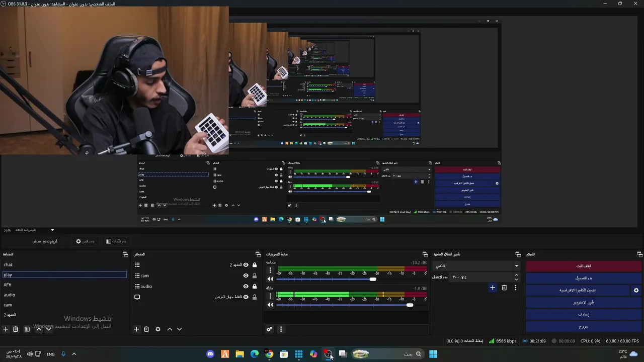Toggle visibility of المشهد 2 source
The image size is (644, 362).
coord(246,265)
